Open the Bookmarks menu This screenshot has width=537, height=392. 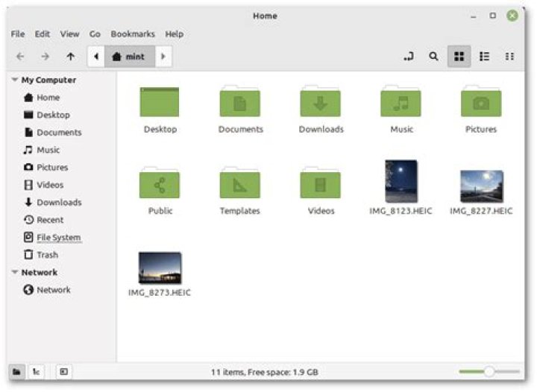tap(133, 34)
